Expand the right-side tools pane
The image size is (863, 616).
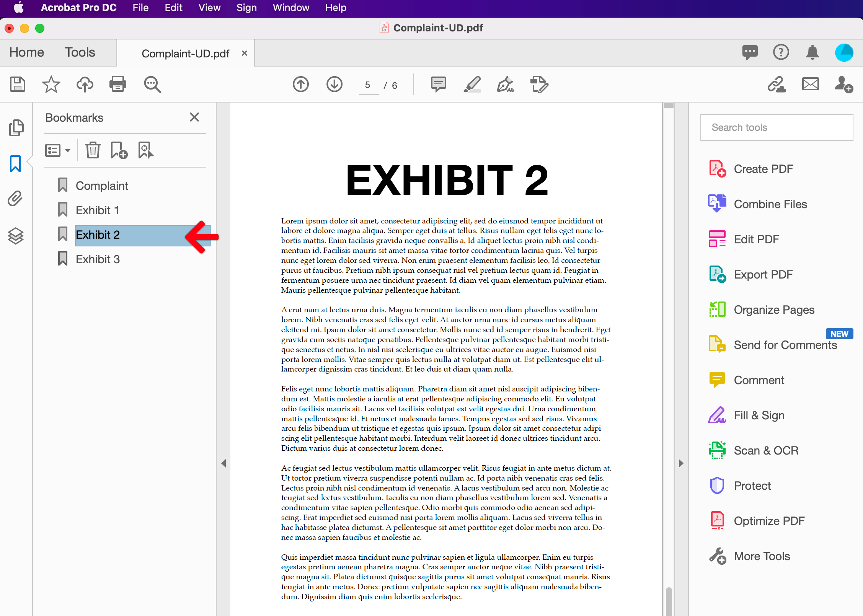[680, 463]
